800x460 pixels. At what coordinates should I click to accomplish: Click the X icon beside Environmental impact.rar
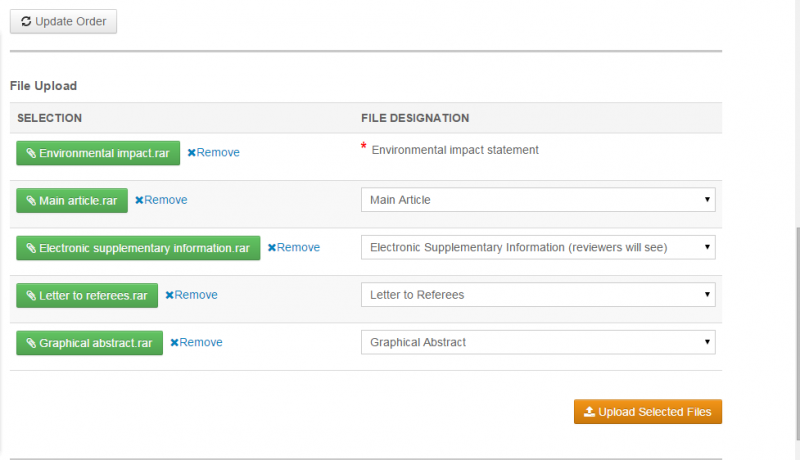[x=191, y=153]
